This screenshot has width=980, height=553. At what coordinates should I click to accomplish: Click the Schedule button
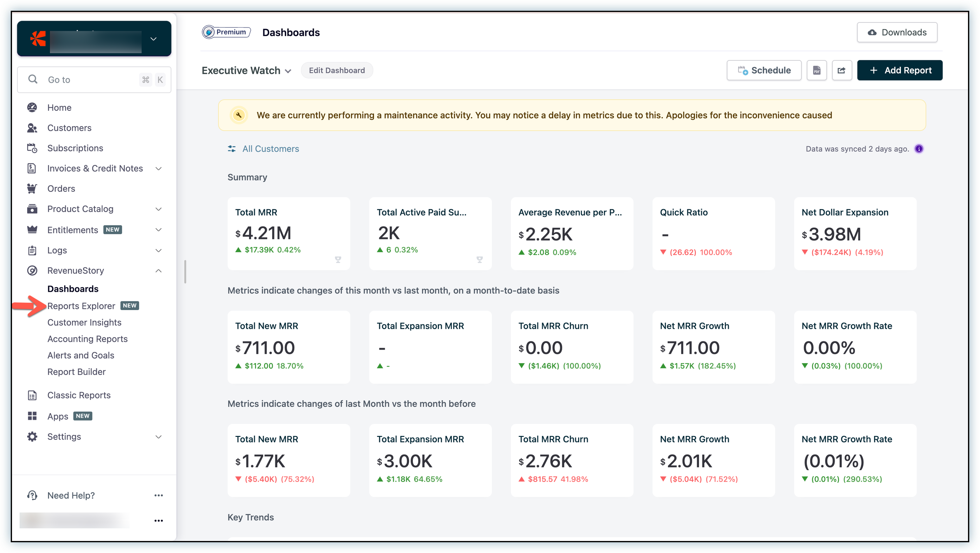pos(764,70)
